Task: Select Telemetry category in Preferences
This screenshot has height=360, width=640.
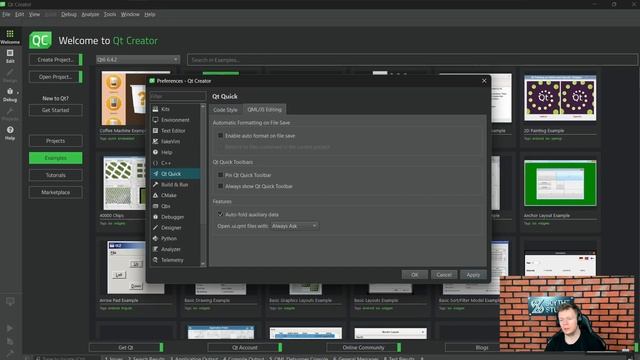Action: click(175, 260)
